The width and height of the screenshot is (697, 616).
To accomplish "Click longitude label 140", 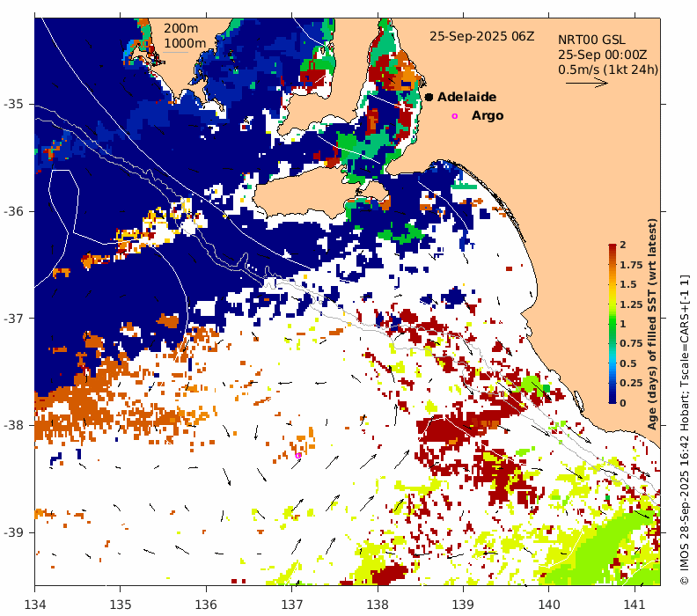I will pyautogui.click(x=548, y=605).
